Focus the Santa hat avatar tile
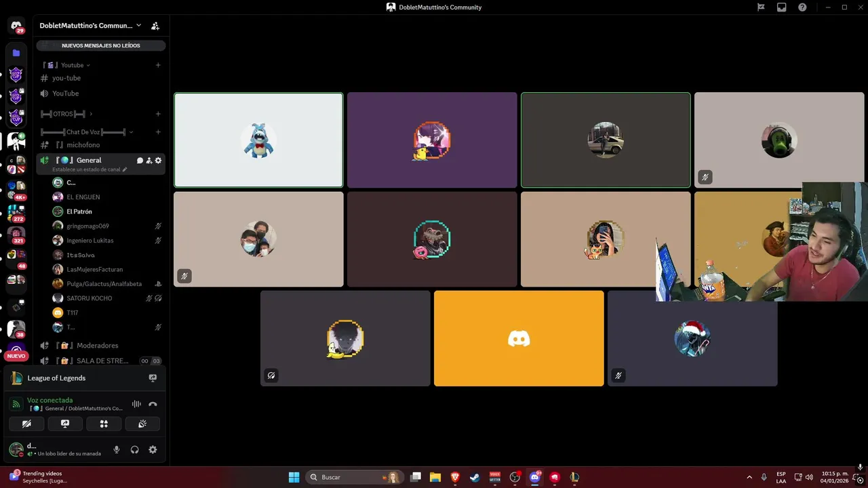 692,338
